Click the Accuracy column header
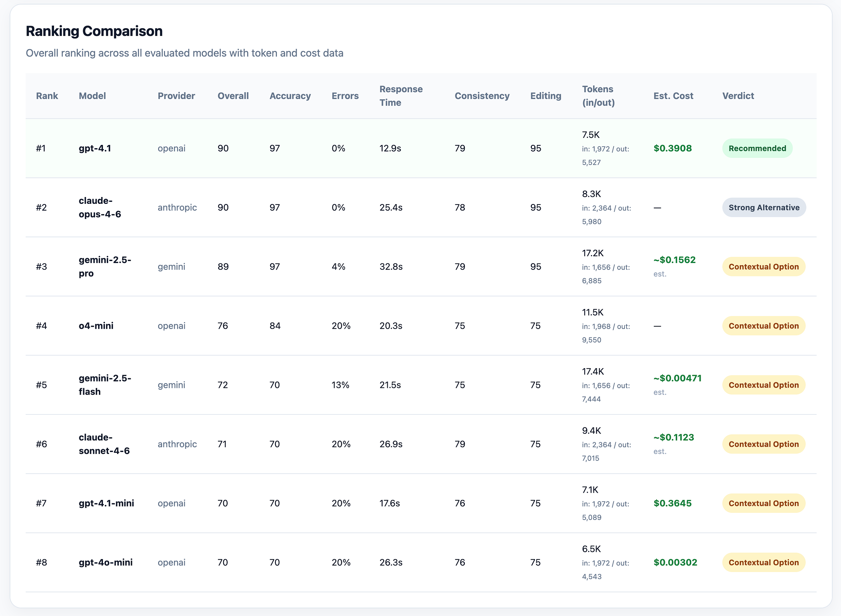 click(290, 96)
